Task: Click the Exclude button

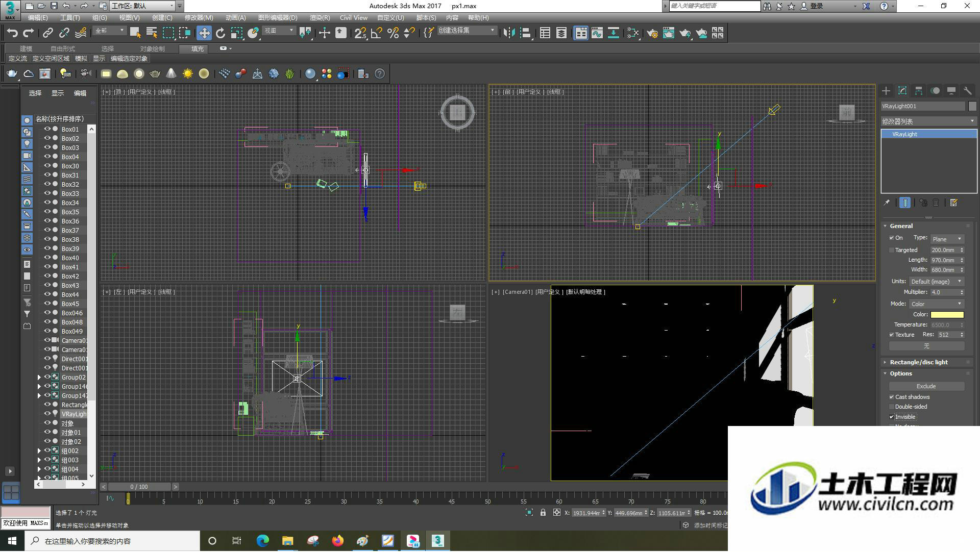Action: (x=926, y=387)
